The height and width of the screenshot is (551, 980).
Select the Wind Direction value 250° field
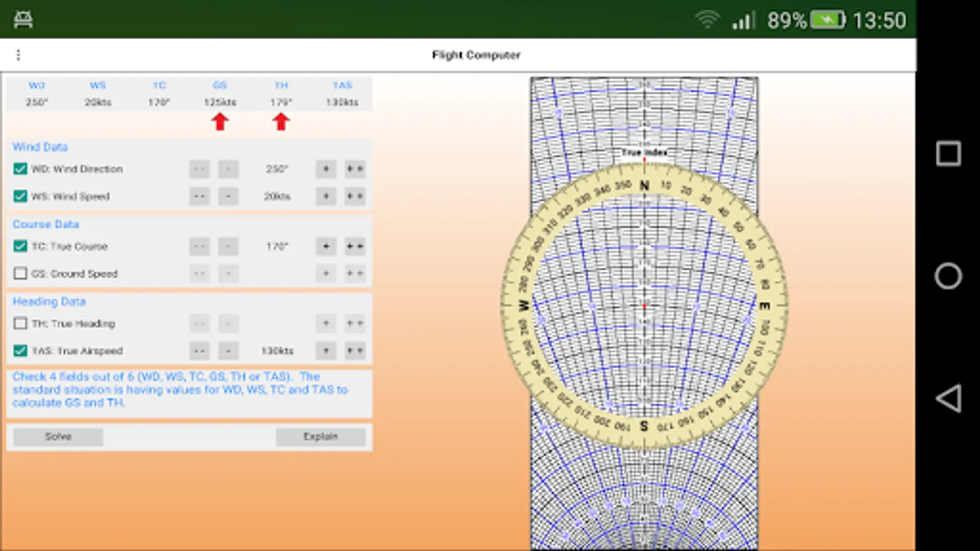pyautogui.click(x=277, y=168)
